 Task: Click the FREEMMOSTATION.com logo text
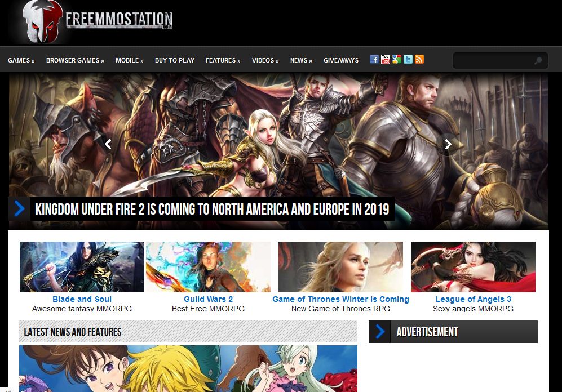point(119,20)
